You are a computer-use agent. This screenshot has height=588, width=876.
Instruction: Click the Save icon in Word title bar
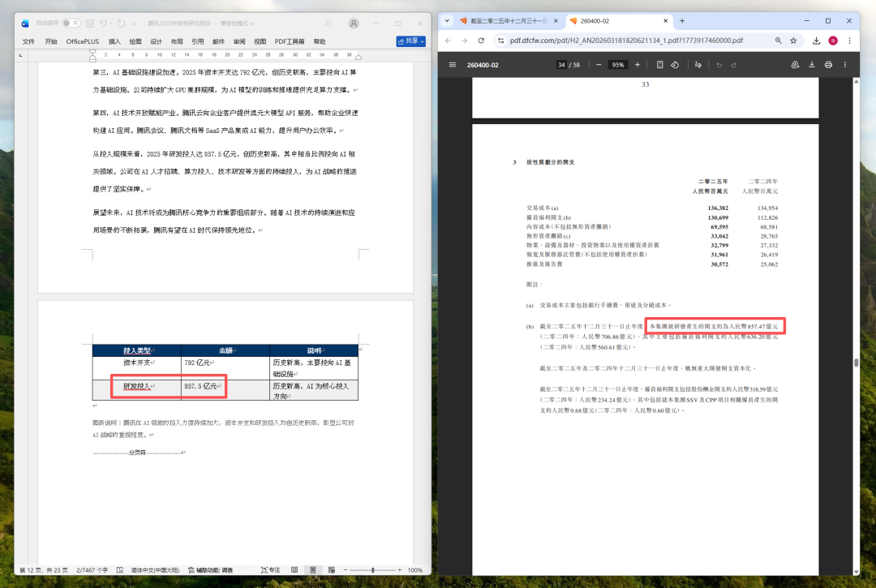coord(90,23)
